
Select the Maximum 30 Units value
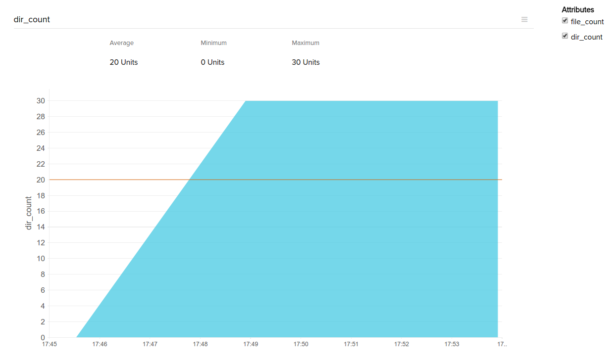point(306,62)
